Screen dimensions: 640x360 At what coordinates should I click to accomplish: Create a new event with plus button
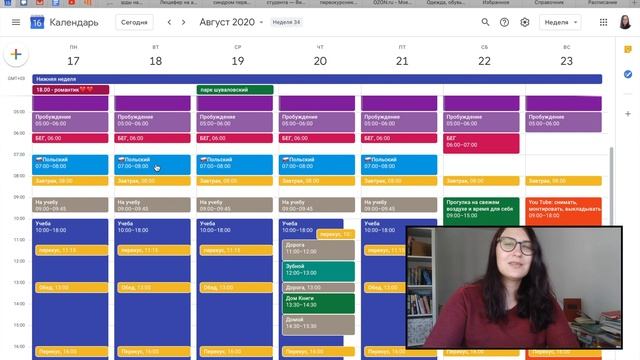(x=16, y=54)
